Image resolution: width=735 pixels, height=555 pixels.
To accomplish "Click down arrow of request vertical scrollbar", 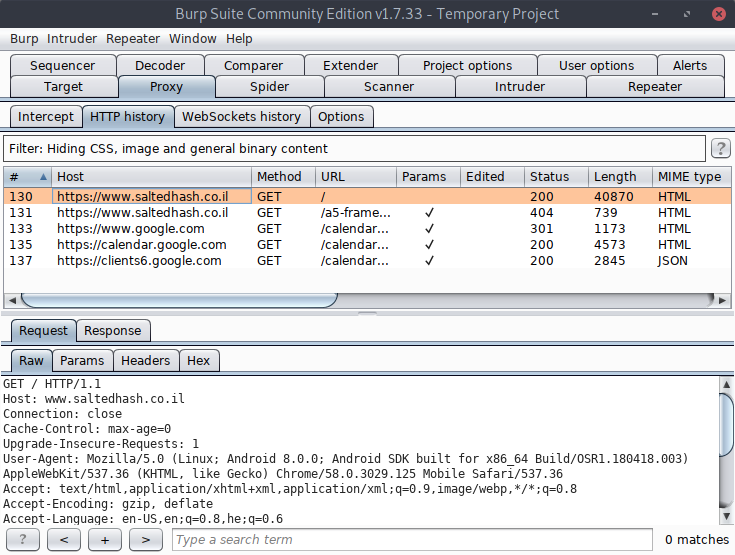I will click(726, 516).
